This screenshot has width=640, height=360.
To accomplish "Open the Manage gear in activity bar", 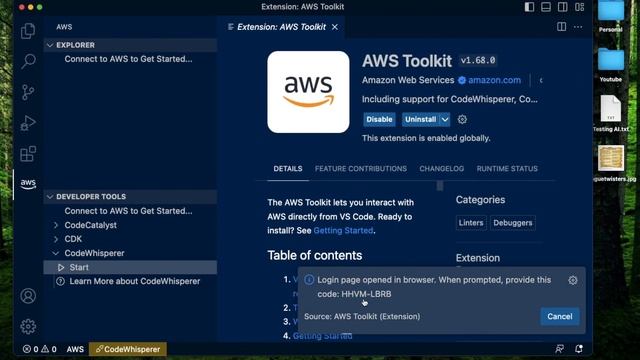I will coord(28,327).
